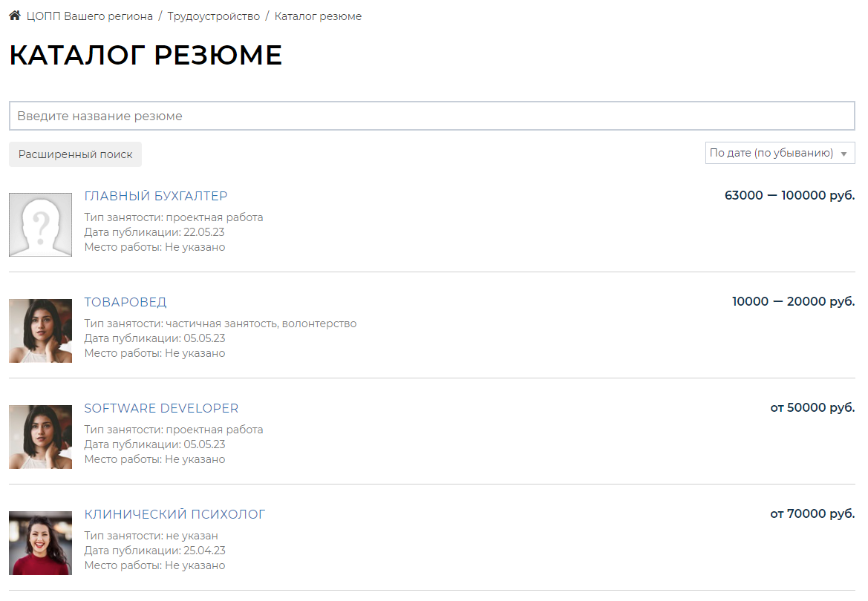Image resolution: width=868 pixels, height=601 pixels.
Task: Focus the 'Введите название резюме' search field
Action: point(431,116)
